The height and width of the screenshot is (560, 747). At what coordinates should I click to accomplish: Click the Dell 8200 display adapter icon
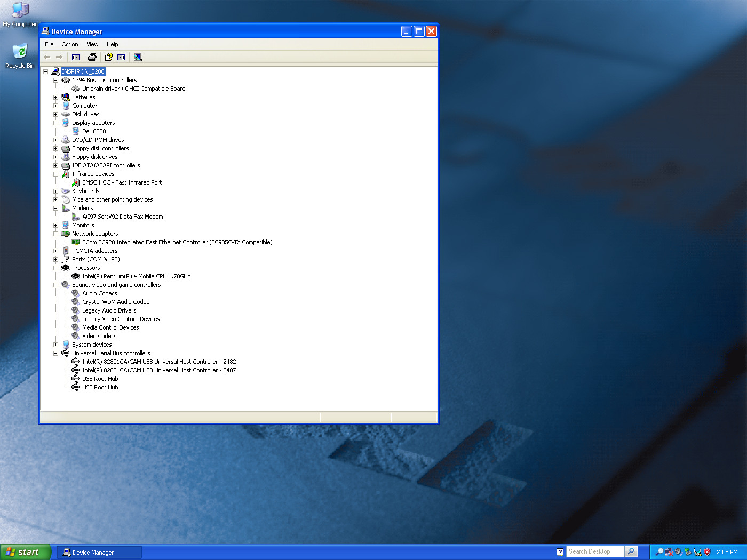point(76,131)
